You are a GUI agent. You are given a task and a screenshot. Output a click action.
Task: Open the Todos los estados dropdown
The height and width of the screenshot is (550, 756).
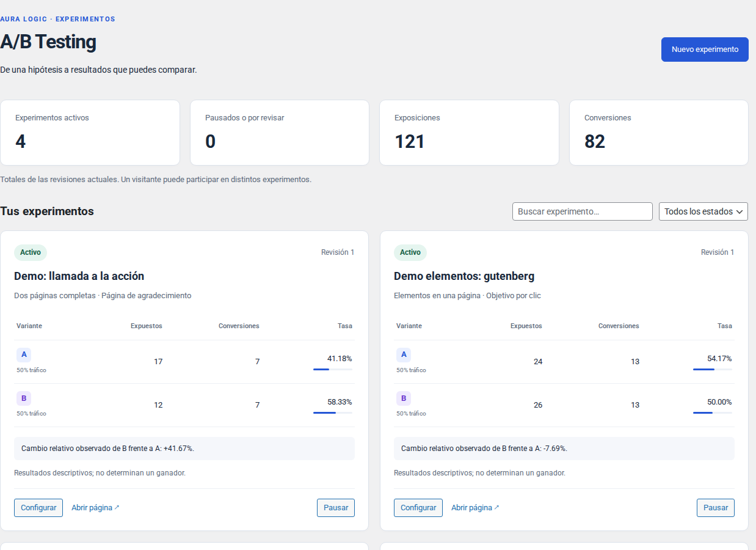703,211
